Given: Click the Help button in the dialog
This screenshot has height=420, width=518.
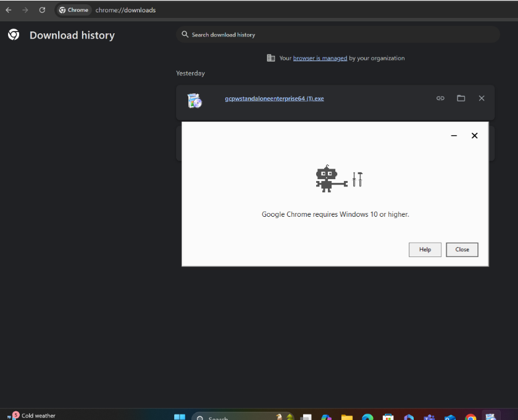Looking at the screenshot, I should click(x=425, y=250).
